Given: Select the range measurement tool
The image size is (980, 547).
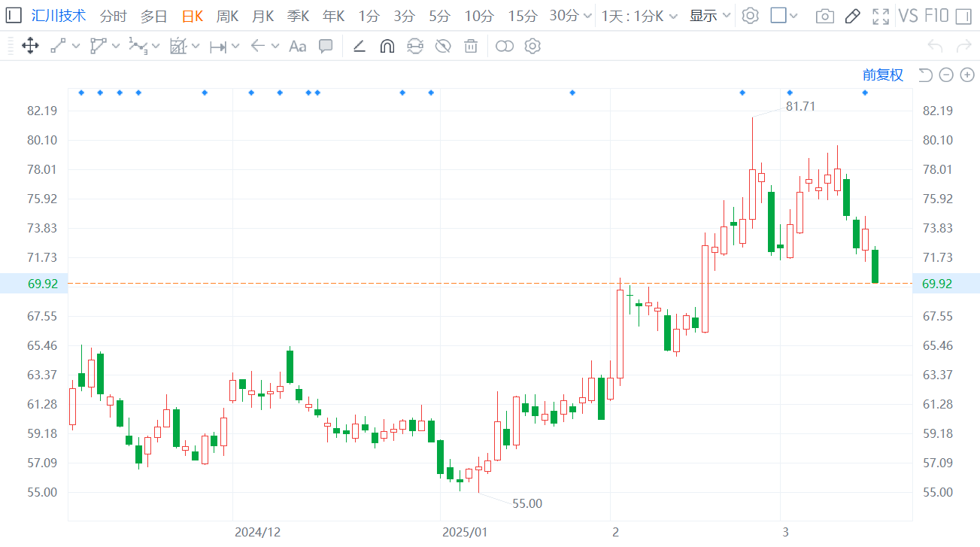Looking at the screenshot, I should pos(218,47).
